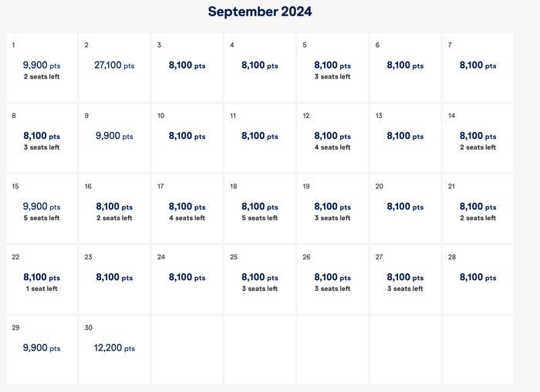Select September 10 date cell
Screen dimensions: 540x392
[187, 138]
